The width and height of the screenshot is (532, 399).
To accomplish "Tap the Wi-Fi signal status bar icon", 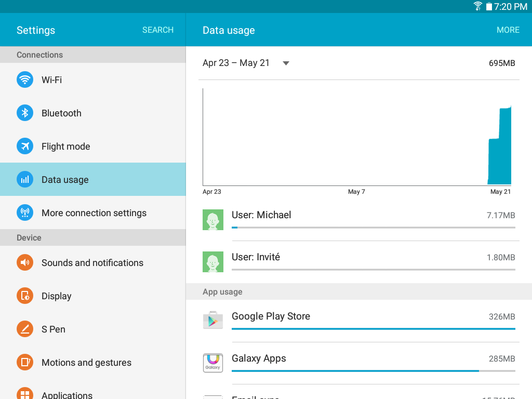I will click(478, 6).
